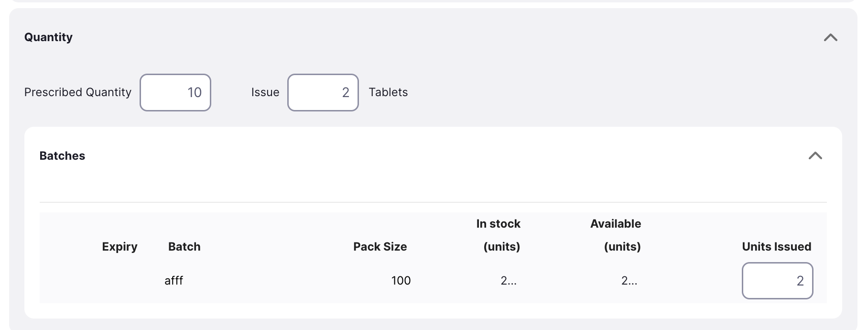Focus the Issue quantity input
Image resolution: width=868 pixels, height=330 pixels.
pos(323,92)
